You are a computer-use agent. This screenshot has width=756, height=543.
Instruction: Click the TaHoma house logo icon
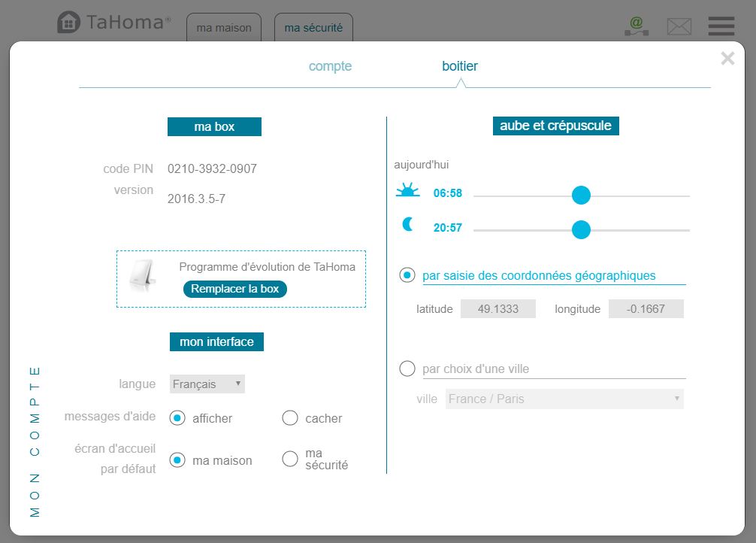click(68, 23)
